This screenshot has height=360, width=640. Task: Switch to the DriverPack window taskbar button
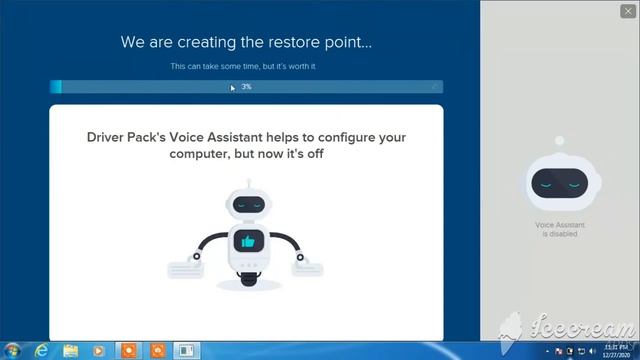pyautogui.click(x=187, y=351)
